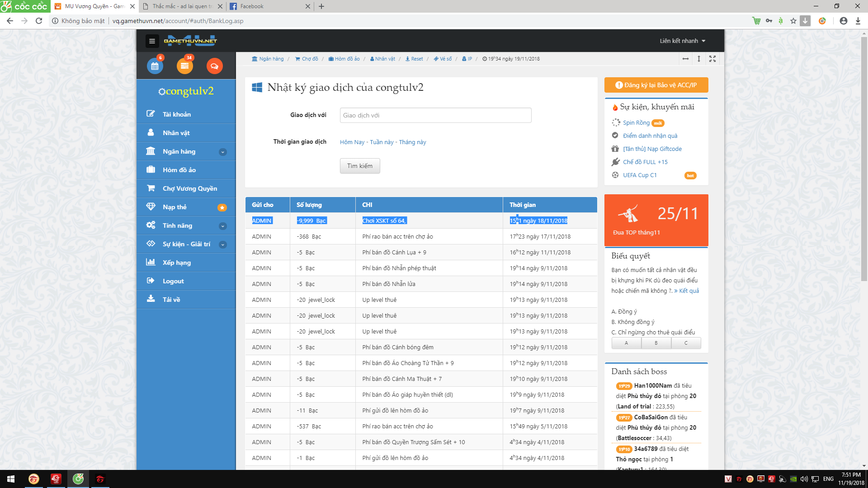Click the hamburger menu icon in header
This screenshot has width=868, height=488.
[152, 41]
